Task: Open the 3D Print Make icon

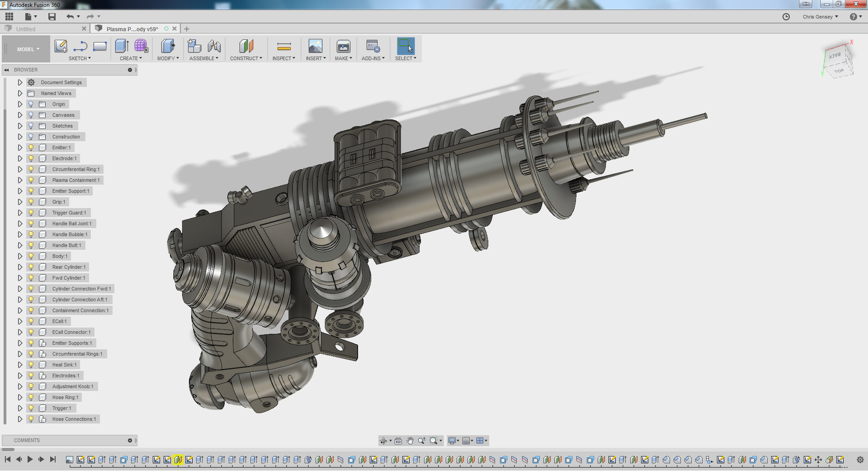Action: [x=343, y=46]
